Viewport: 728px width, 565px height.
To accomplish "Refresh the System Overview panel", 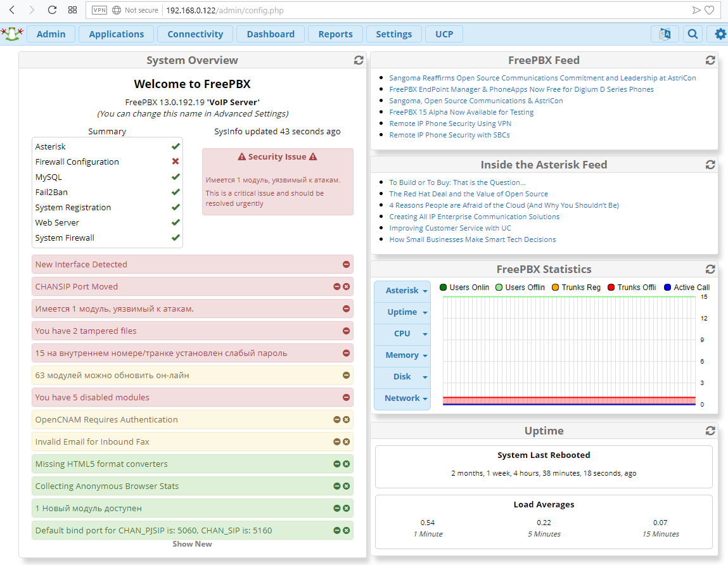I will coord(359,60).
